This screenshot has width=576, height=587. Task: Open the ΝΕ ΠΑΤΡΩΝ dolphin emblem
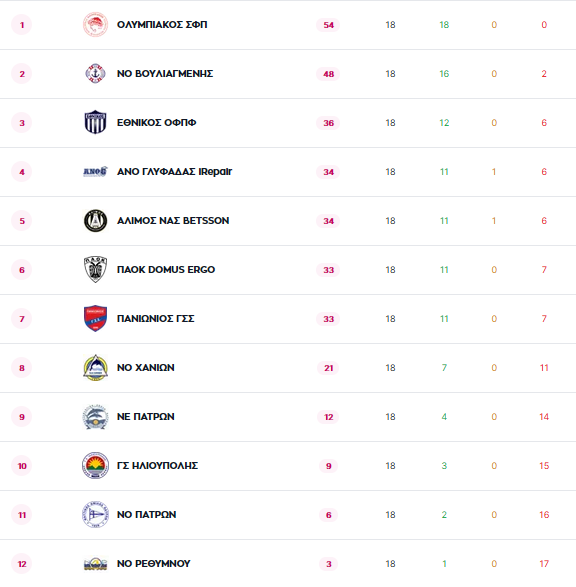tap(95, 417)
